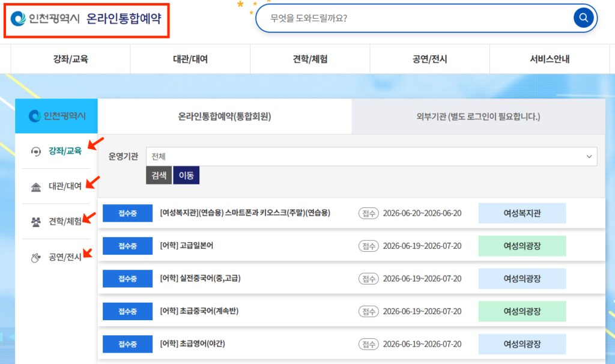The width and height of the screenshot is (615, 364).
Task: Click the dark 검색 button
Action: pyautogui.click(x=159, y=175)
